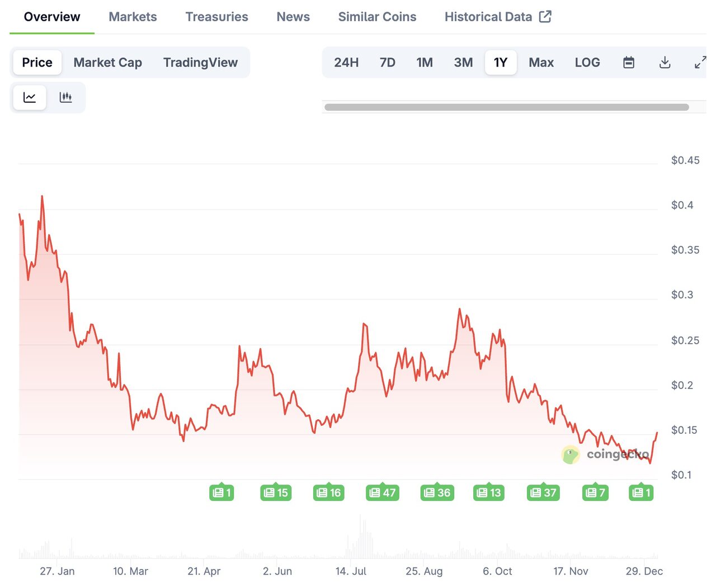Click the news marker with 37 items
Viewport: 716px width, 588px height.
point(543,492)
